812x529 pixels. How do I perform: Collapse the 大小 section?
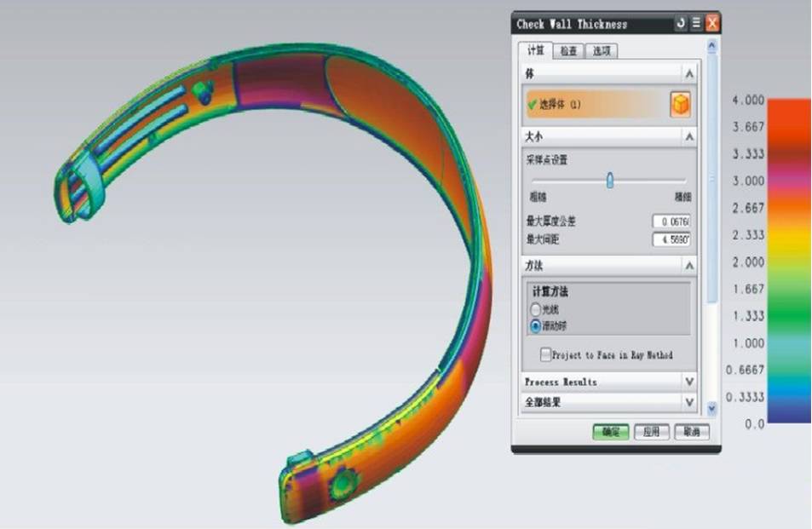pos(688,136)
